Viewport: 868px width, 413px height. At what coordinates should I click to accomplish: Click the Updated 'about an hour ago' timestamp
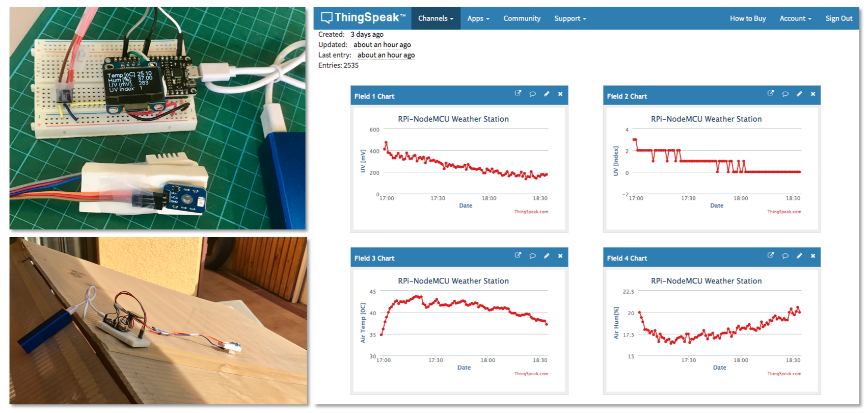point(382,44)
